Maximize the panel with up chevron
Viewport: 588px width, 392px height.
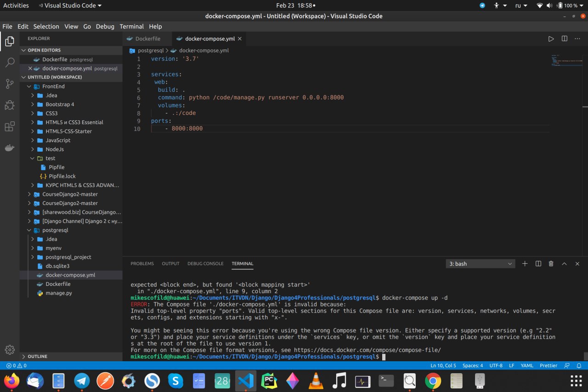click(564, 264)
